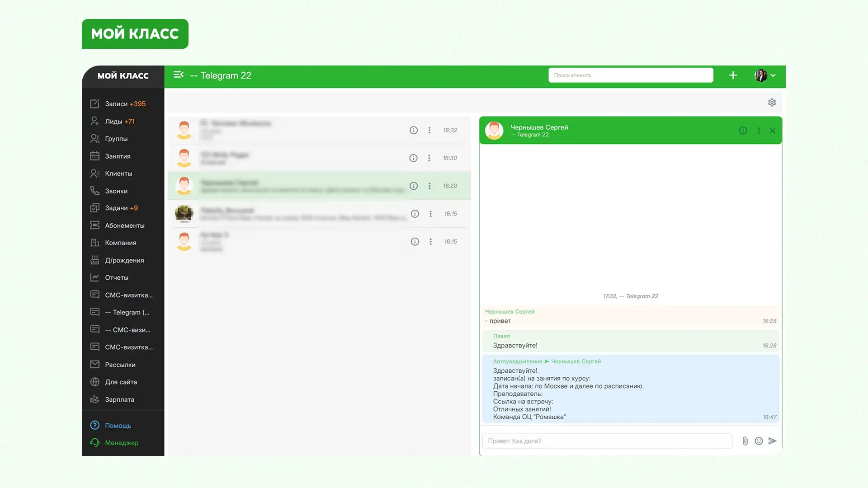
Task: Open the Звонки section in the sidebar
Action: pos(115,191)
